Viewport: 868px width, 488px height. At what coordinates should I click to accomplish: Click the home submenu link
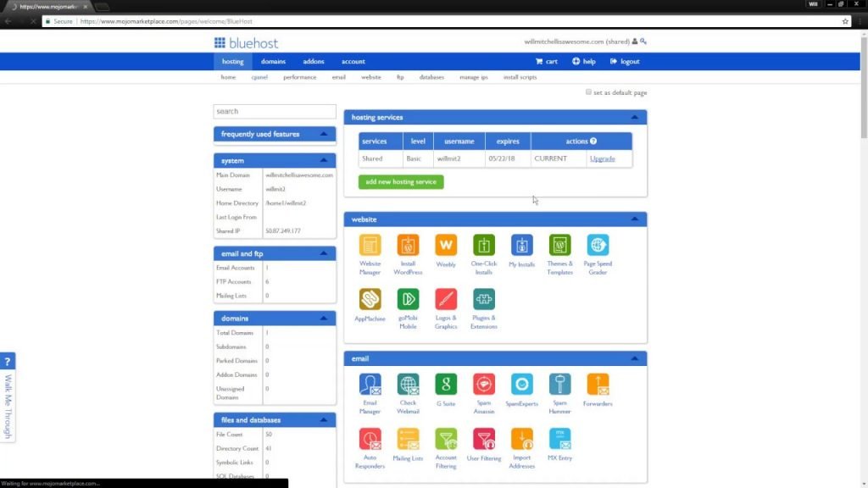click(x=228, y=77)
